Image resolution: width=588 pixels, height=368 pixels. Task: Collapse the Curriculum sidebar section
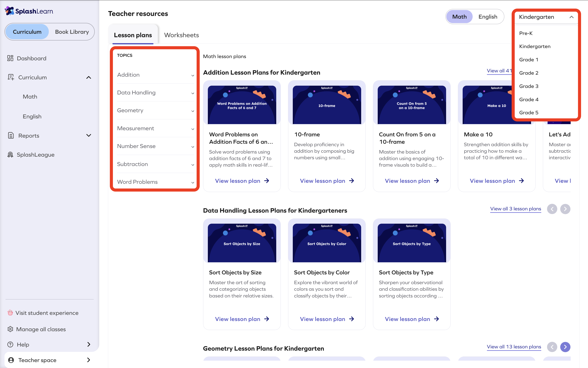coord(89,77)
